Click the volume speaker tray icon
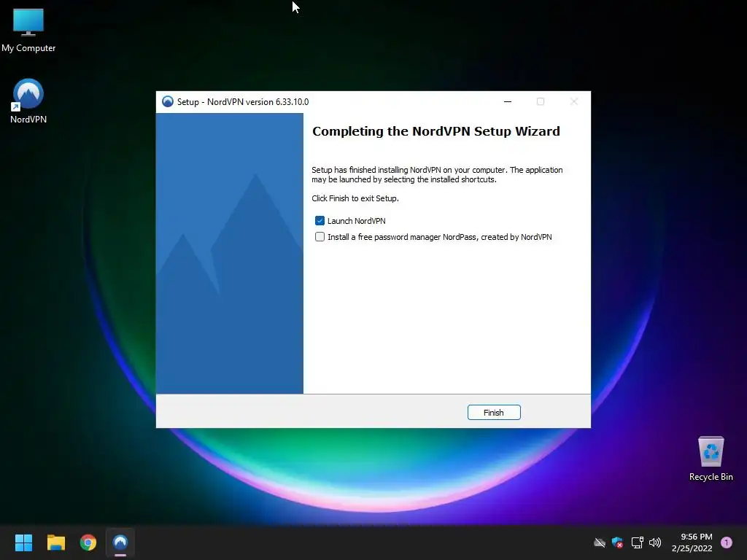 [655, 542]
